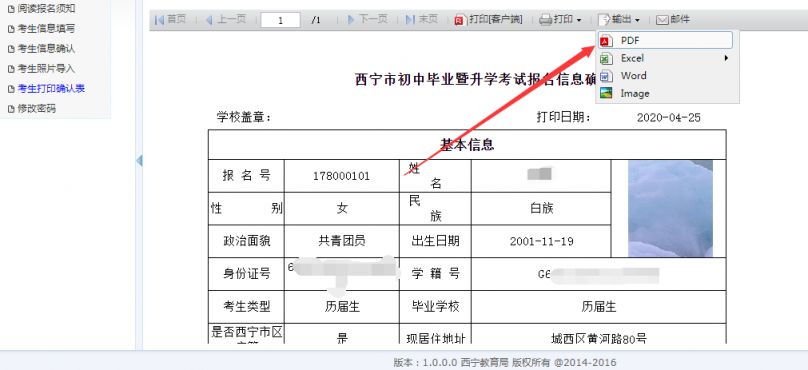Select Word from the export menu

coord(666,76)
